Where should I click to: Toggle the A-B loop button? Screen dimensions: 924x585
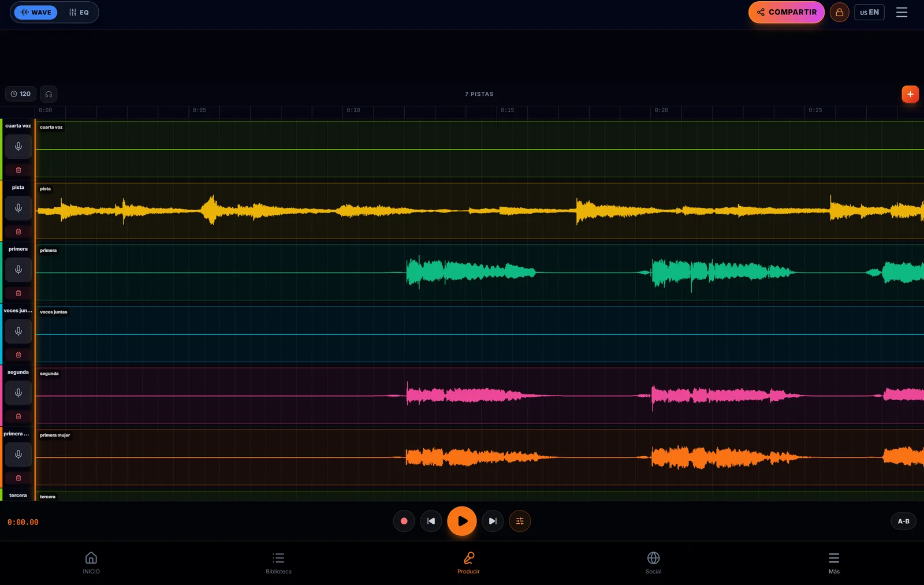click(903, 521)
